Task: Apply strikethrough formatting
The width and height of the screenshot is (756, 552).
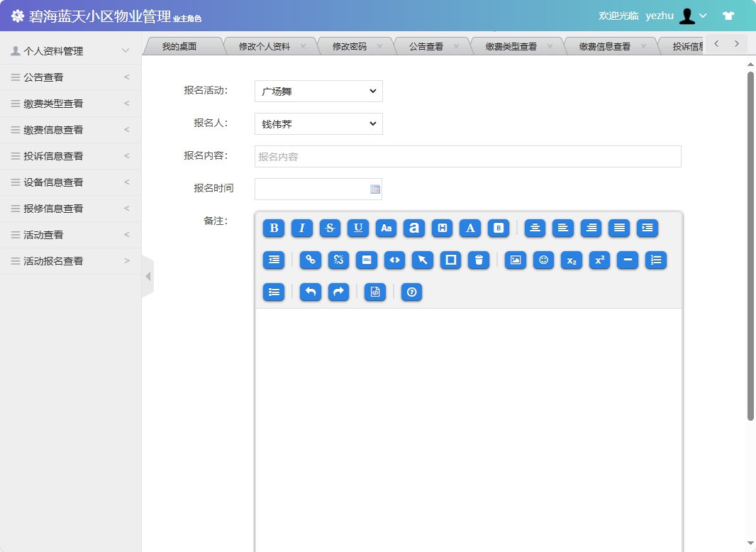Action: tap(330, 228)
